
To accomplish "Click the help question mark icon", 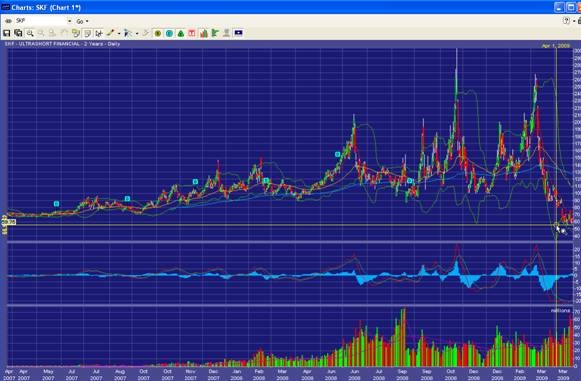I will click(566, 21).
